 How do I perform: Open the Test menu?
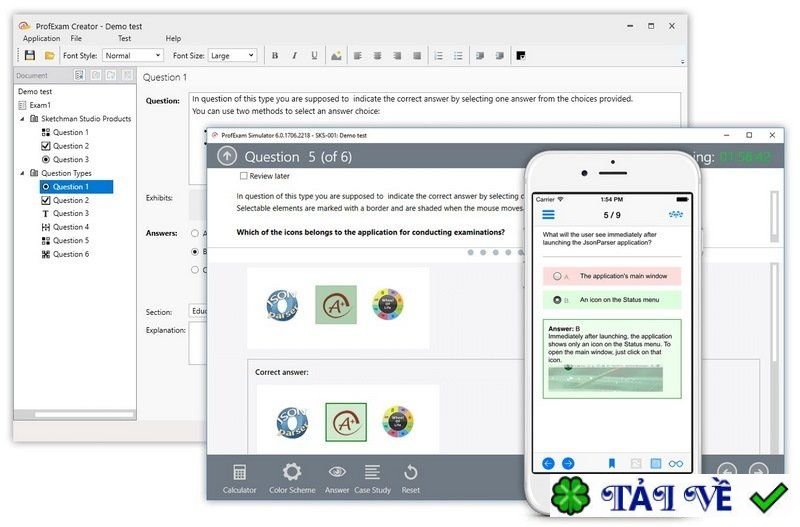(124, 38)
